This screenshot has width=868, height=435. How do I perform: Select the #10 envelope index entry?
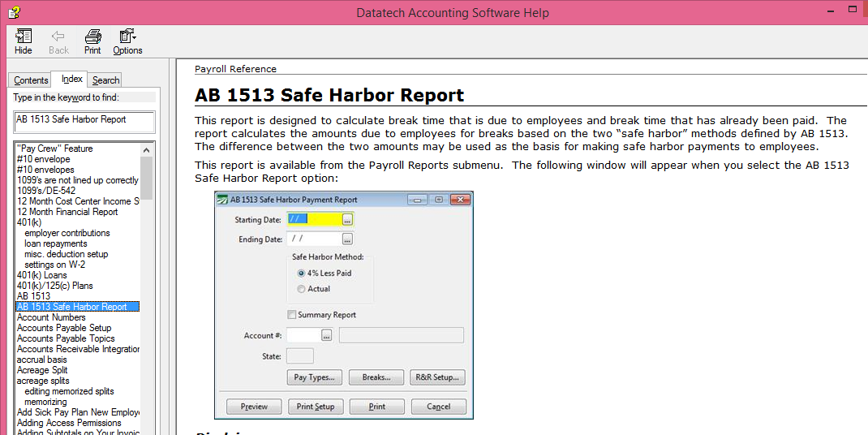(x=43, y=159)
